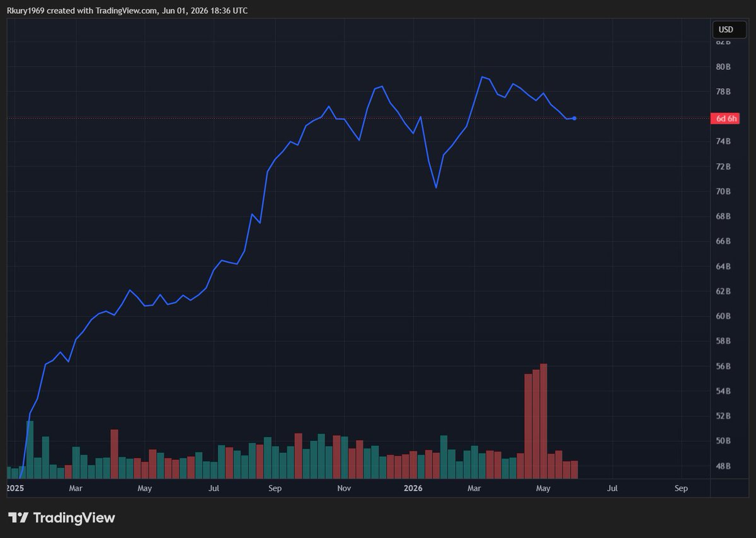The width and height of the screenshot is (756, 538).
Task: Click the 56B price axis label
Action: [723, 366]
